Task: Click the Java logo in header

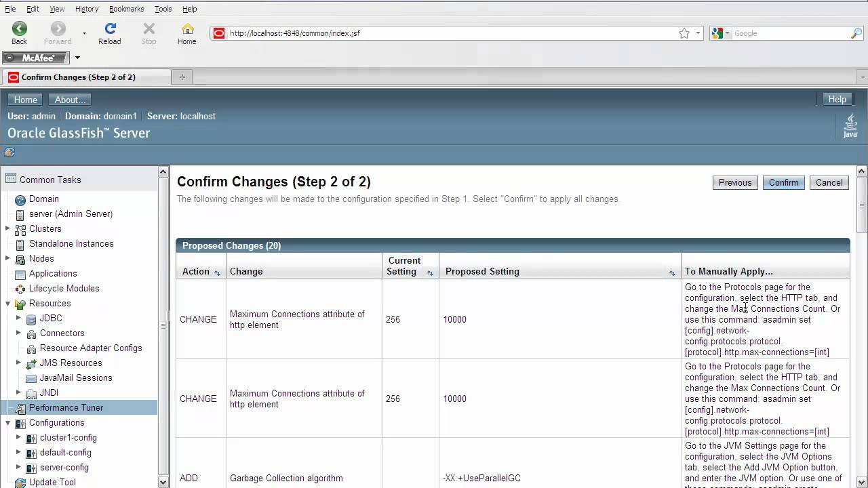Action: (850, 125)
